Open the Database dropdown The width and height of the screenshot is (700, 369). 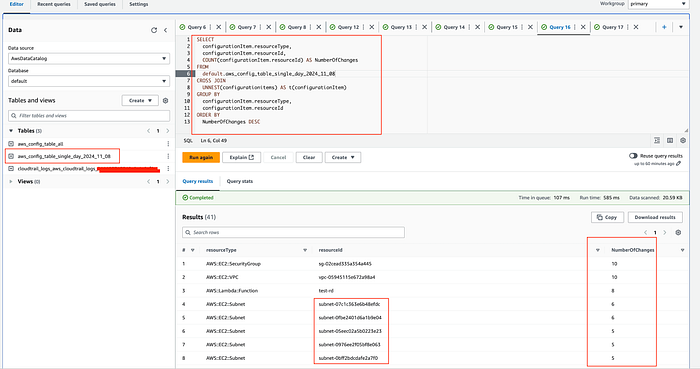[x=89, y=81]
